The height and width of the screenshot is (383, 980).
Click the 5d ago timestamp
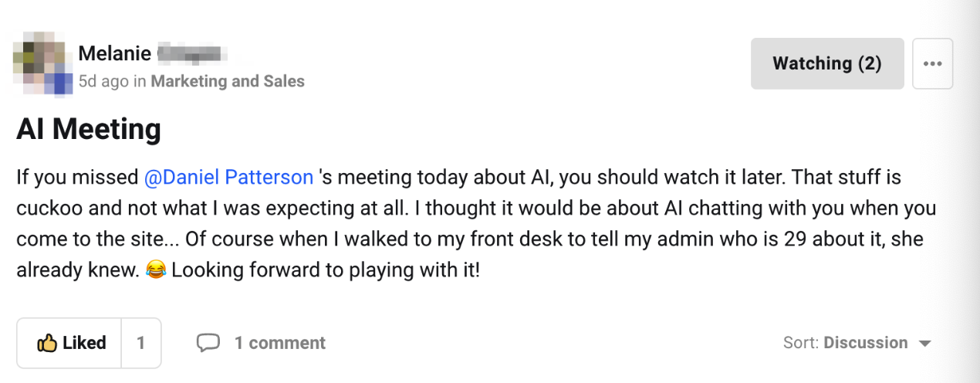[x=103, y=81]
